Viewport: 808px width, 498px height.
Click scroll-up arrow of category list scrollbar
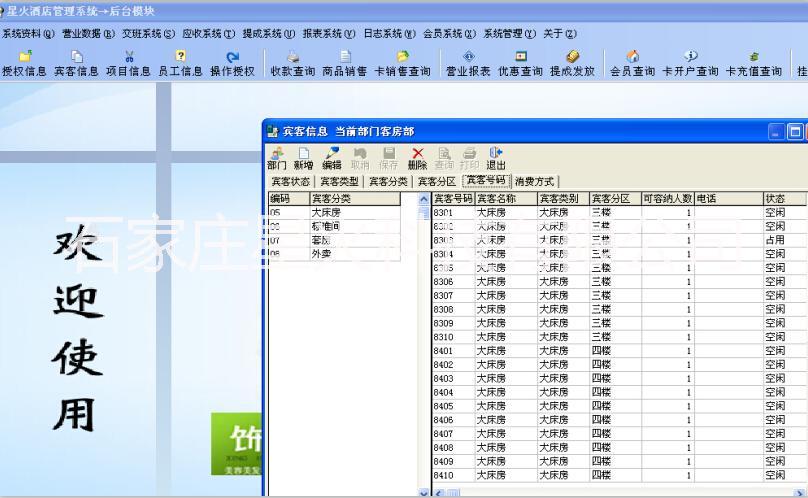pos(424,198)
